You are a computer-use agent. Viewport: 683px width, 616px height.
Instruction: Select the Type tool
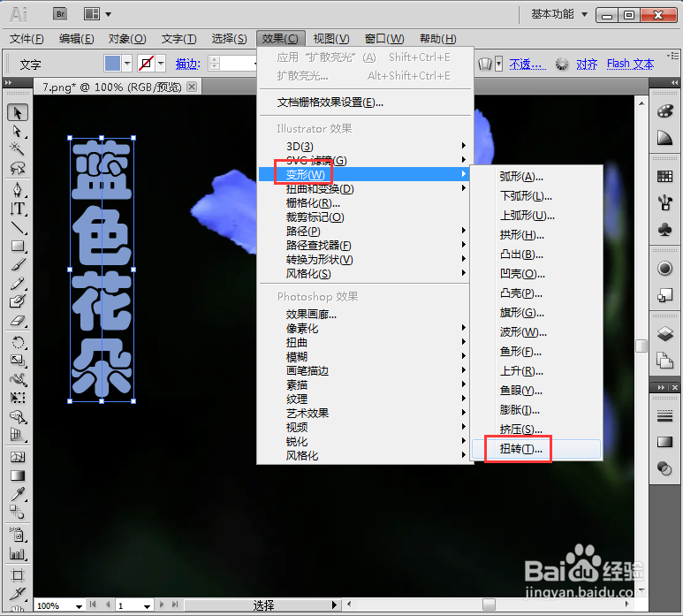click(18, 209)
